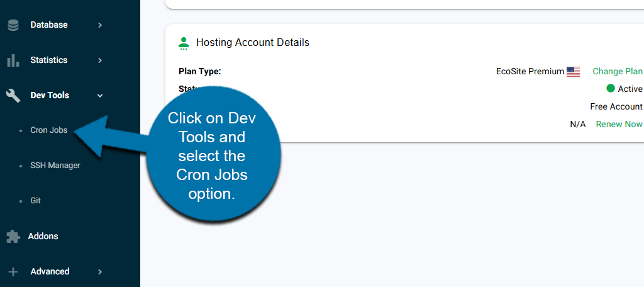Click the Hosting Account Details user icon
The image size is (644, 287).
[184, 43]
